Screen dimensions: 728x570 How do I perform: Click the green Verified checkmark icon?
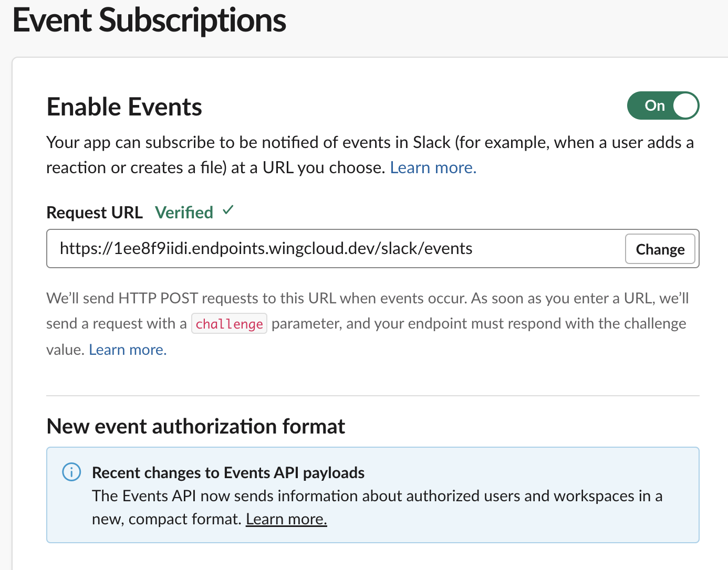228,211
